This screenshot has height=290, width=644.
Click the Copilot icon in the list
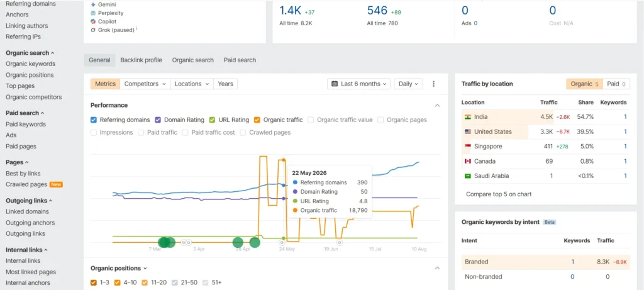pyautogui.click(x=93, y=21)
